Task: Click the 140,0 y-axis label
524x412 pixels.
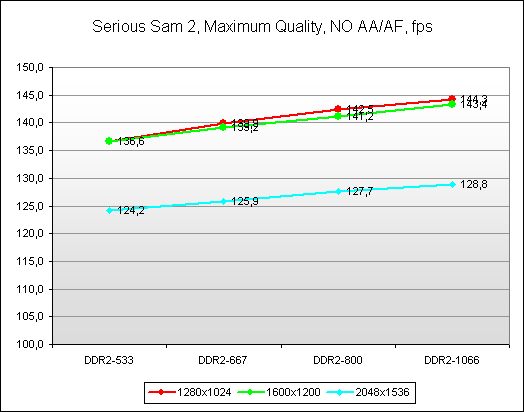Action: [30, 123]
